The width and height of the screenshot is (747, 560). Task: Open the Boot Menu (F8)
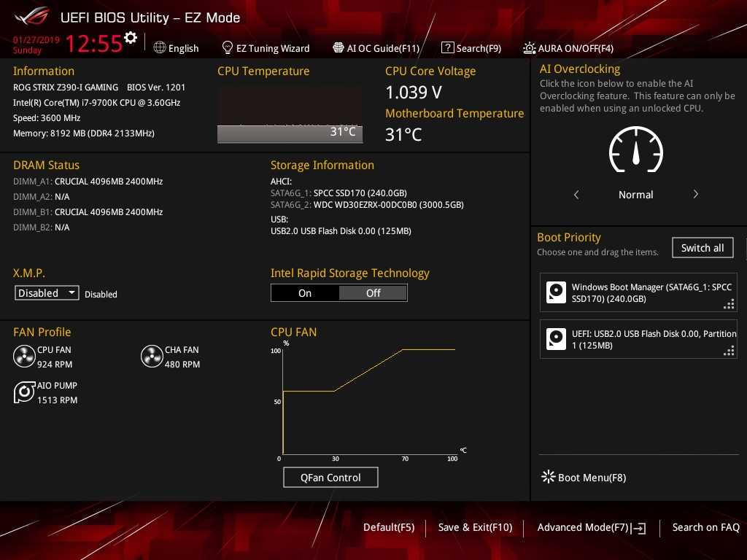(584, 478)
